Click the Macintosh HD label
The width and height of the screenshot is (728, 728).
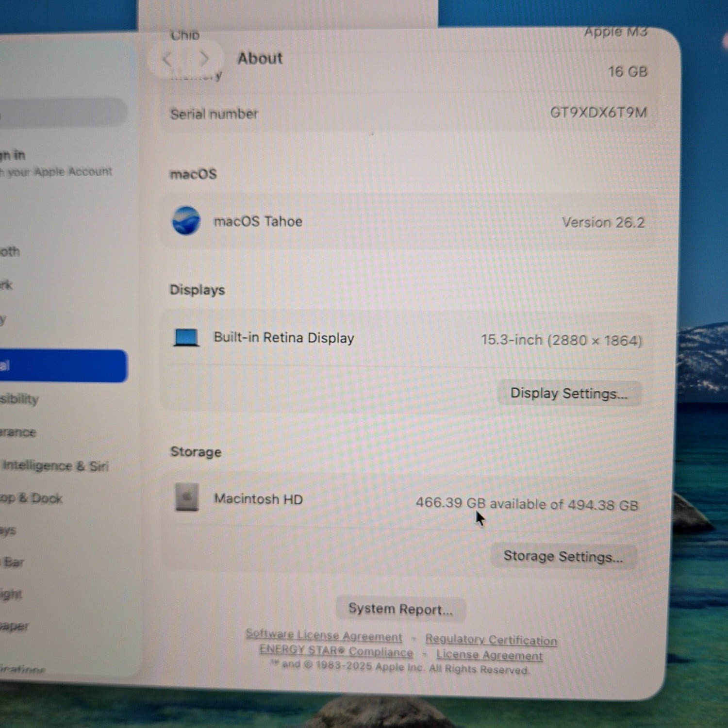coord(258,499)
